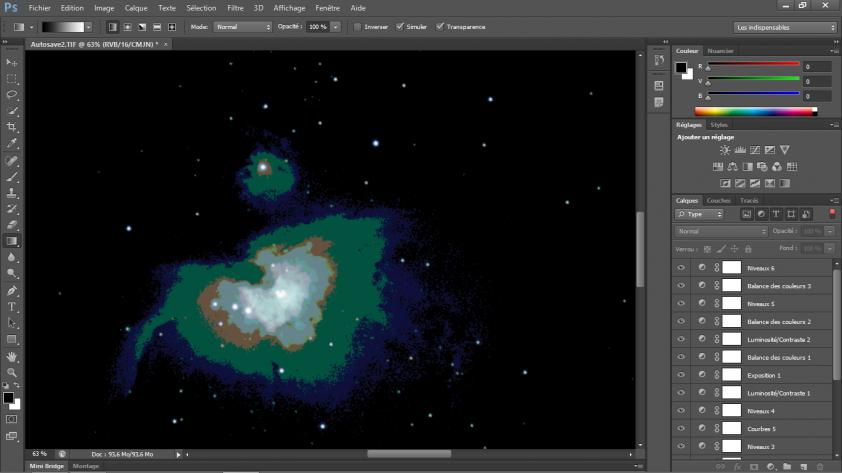Select the Rectangular Marquee tool
This screenshot has width=842, height=473.
11,79
